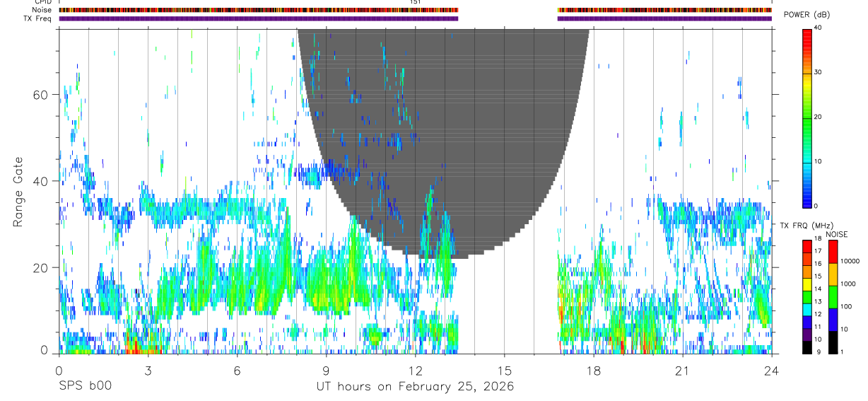Click the left segment of the Noise strip
Screen dimensions: 868x401
coord(259,10)
